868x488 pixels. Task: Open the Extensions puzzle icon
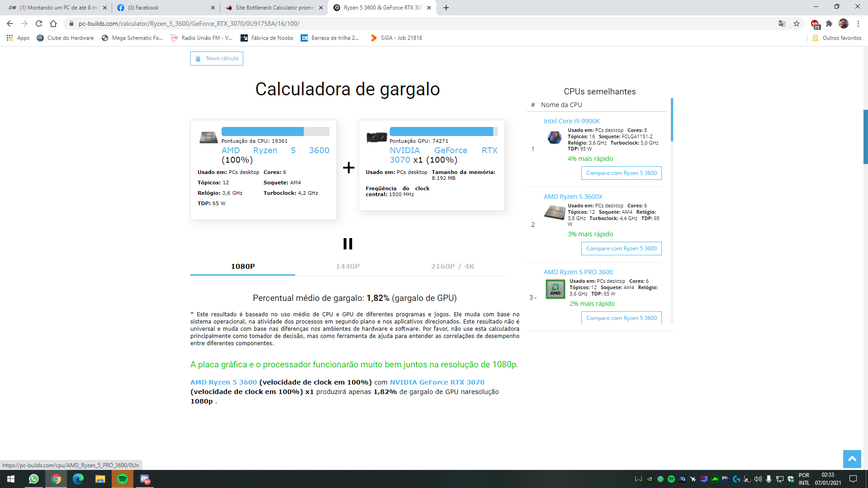click(829, 23)
